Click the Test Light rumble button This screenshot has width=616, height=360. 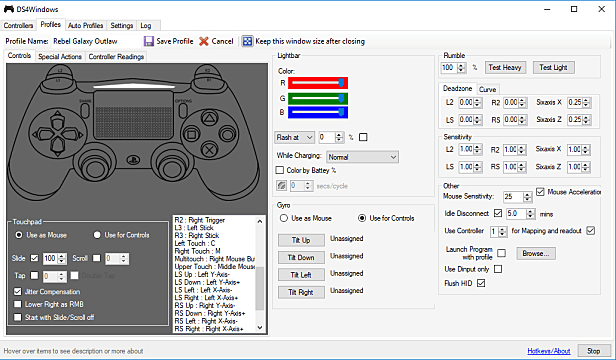(553, 67)
